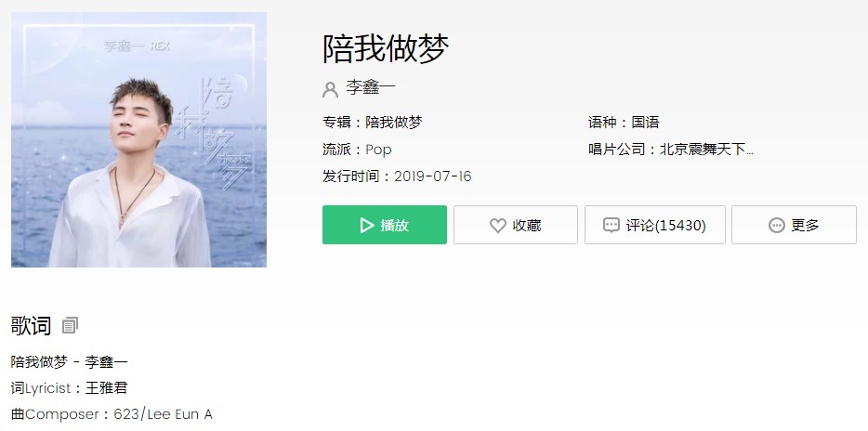
Task: Open the album link 陪我做梦
Action: pyautogui.click(x=394, y=123)
